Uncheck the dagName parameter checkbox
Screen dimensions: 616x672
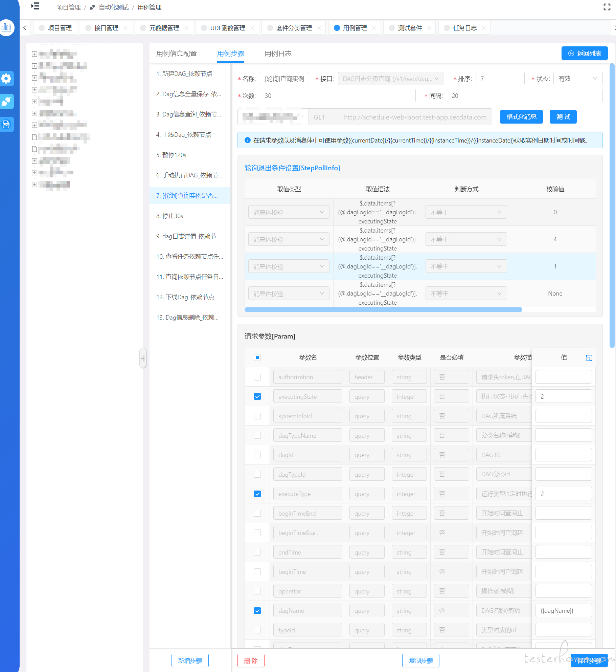(x=257, y=611)
